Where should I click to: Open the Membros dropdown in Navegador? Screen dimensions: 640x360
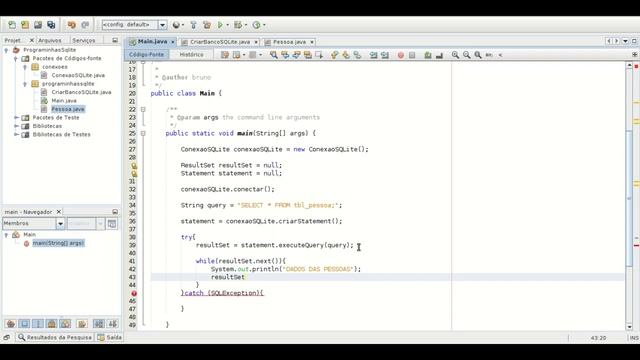pyautogui.click(x=60, y=224)
